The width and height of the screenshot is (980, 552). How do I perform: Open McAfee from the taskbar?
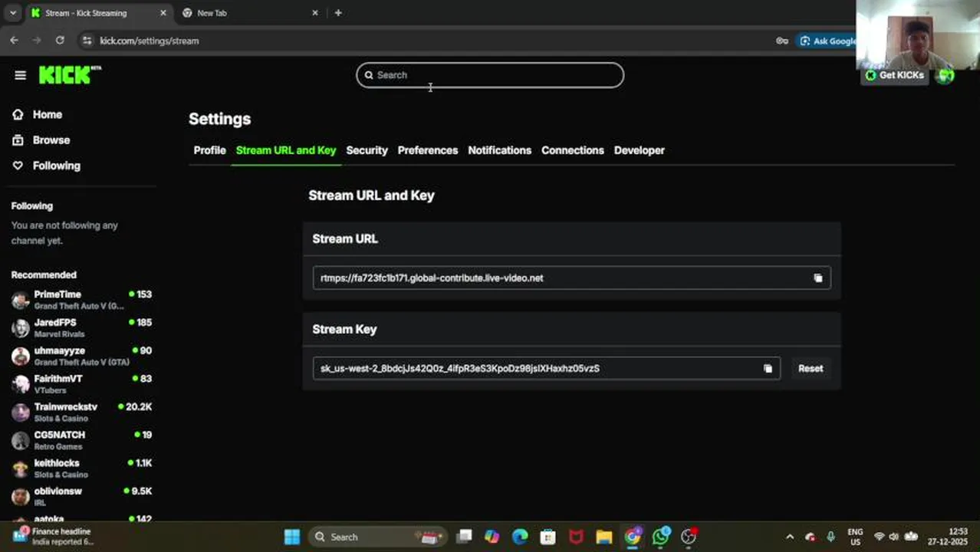[576, 537]
